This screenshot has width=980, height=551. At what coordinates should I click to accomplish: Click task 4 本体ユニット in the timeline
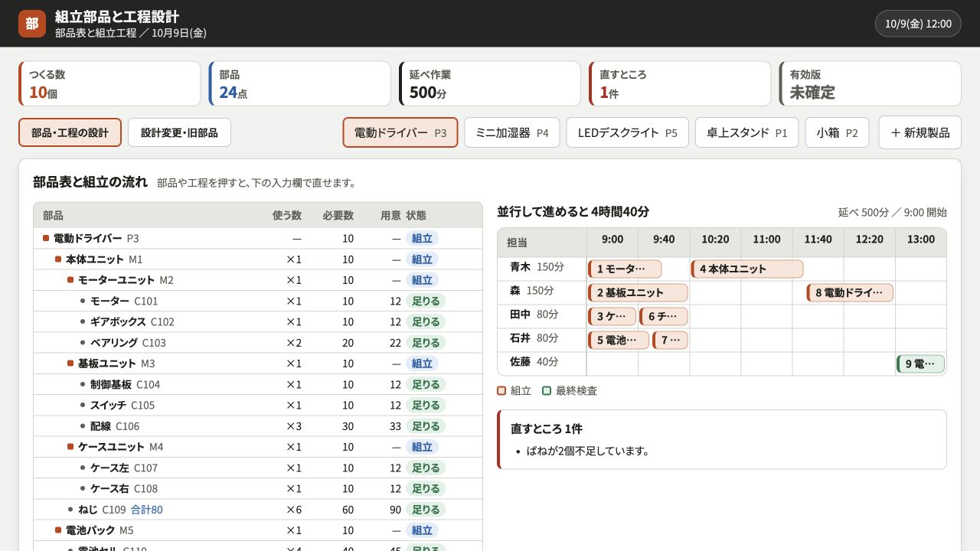(747, 269)
